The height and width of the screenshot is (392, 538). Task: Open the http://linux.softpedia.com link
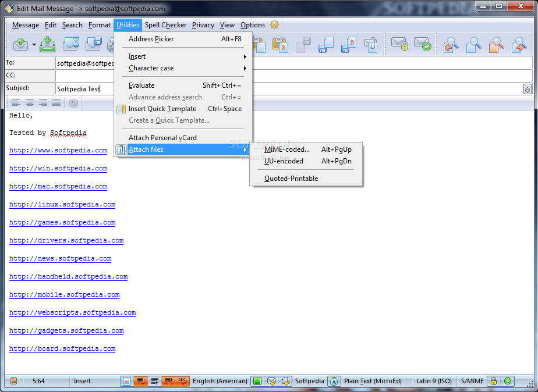(x=62, y=205)
